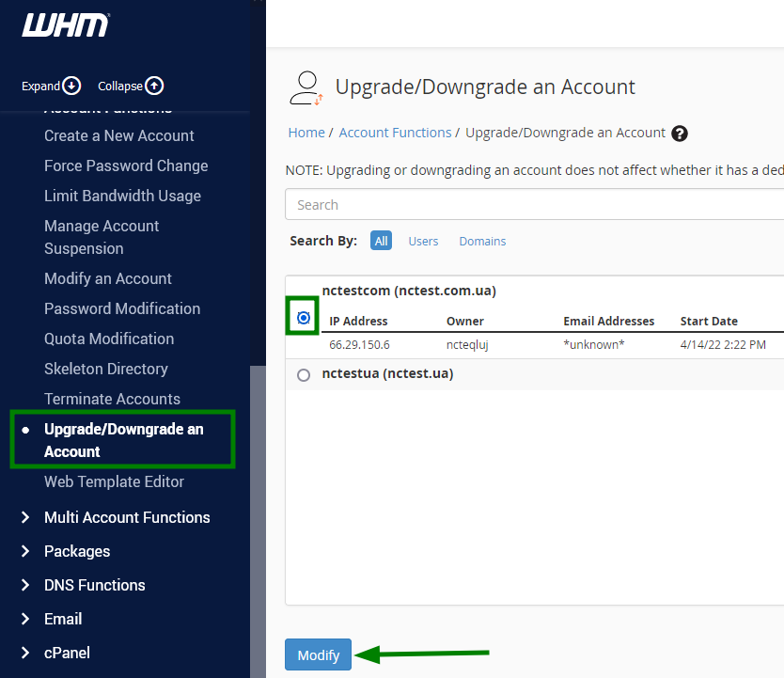Click the Owner column header
Screen dimensions: 784x678
[x=465, y=321]
